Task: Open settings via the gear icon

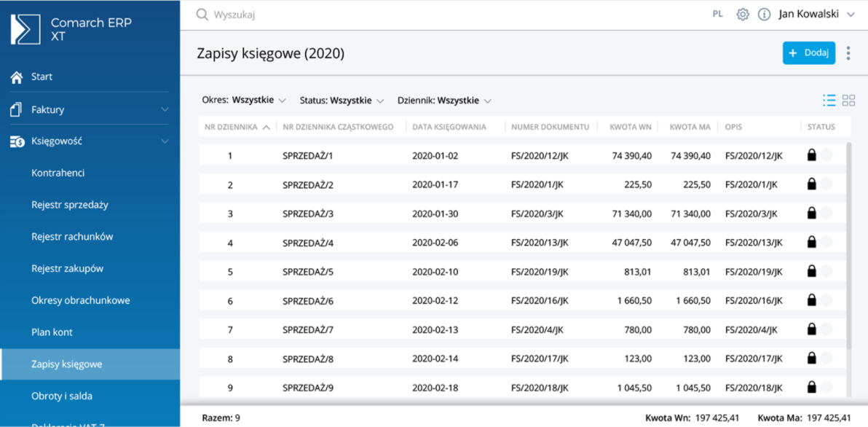Action: [x=743, y=15]
